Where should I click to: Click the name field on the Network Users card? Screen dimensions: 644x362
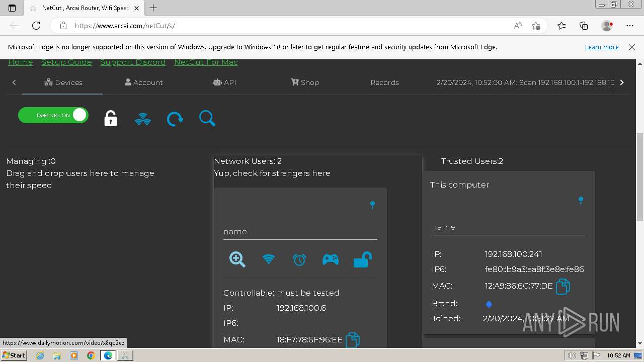(x=300, y=232)
